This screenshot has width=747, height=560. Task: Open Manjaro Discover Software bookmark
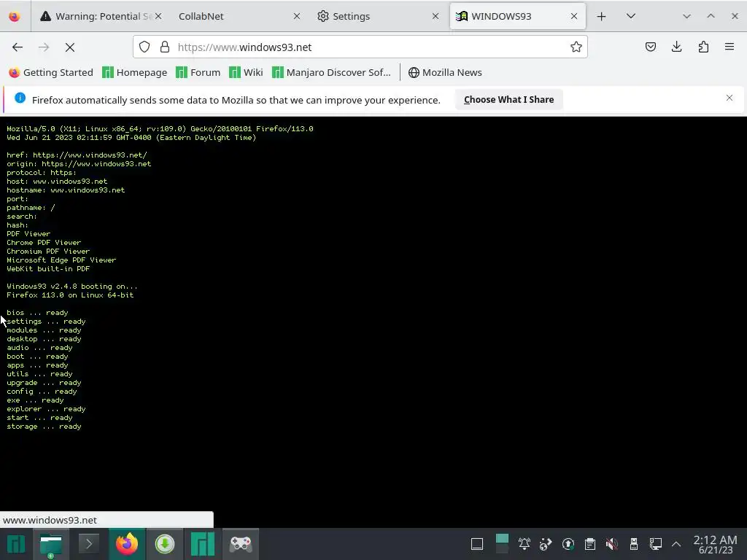(331, 72)
